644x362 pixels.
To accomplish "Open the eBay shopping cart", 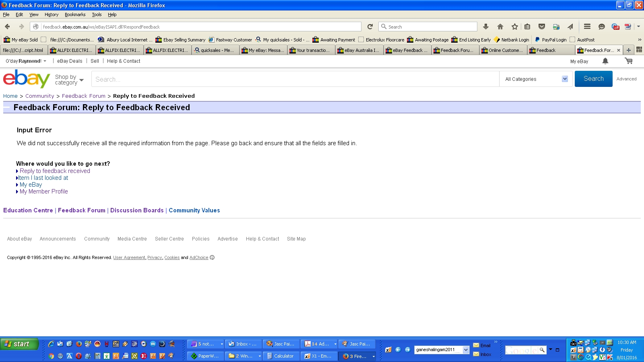I will tap(629, 61).
